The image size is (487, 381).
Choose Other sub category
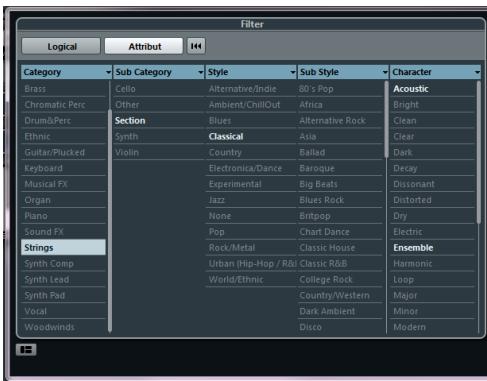[x=159, y=105]
